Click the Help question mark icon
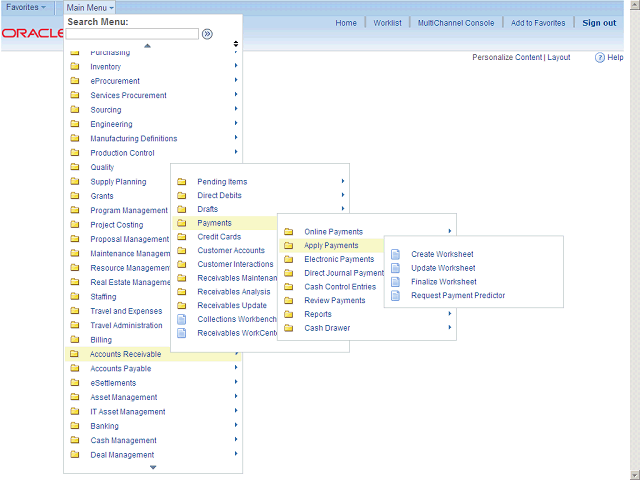This screenshot has width=640, height=480. coord(600,58)
